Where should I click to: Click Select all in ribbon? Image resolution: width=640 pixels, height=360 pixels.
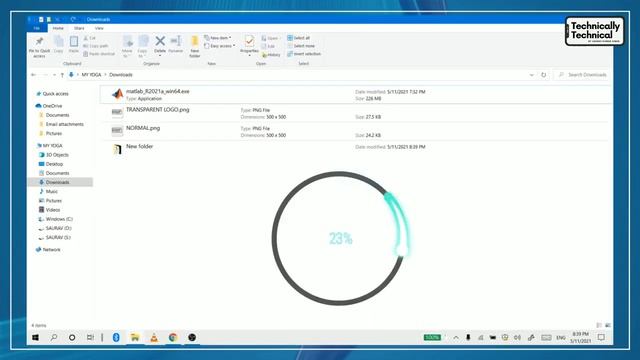(x=298, y=38)
